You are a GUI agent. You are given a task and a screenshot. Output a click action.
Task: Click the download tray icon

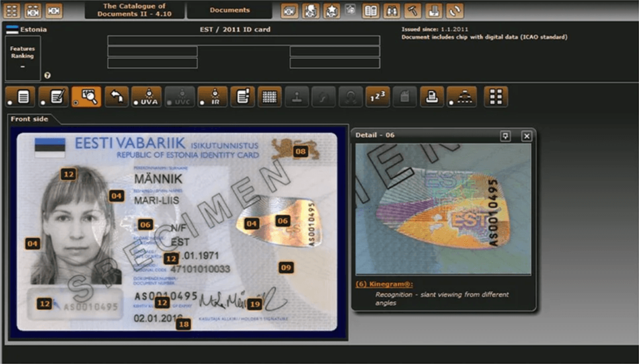(434, 11)
